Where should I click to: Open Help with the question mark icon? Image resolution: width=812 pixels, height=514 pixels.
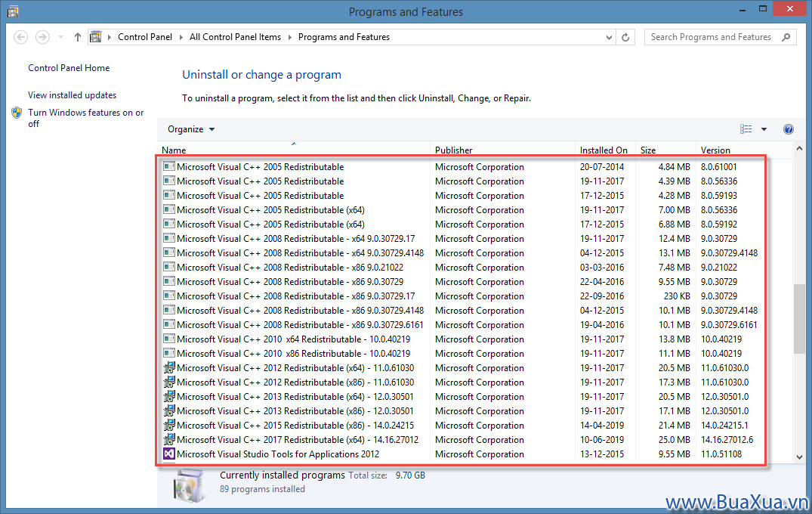click(x=788, y=129)
